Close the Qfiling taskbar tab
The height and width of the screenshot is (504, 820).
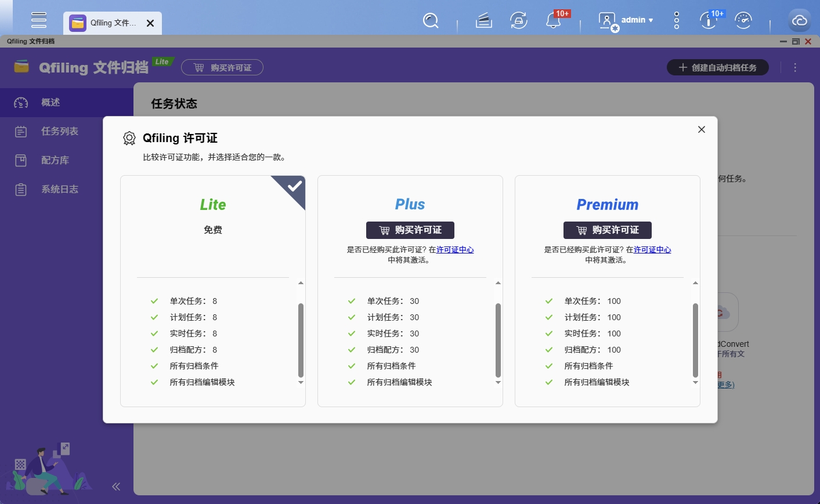(x=150, y=23)
